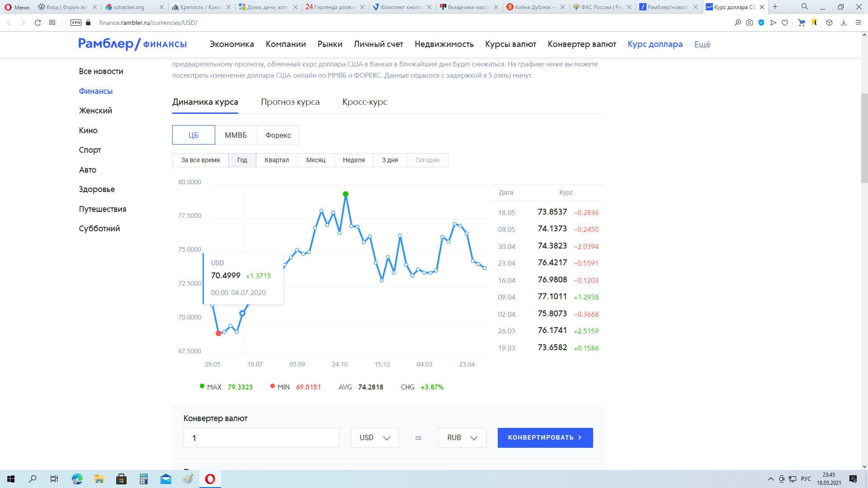Viewport: 868px width, 488px height.
Task: Click the green maximum point on chart
Action: click(x=346, y=194)
